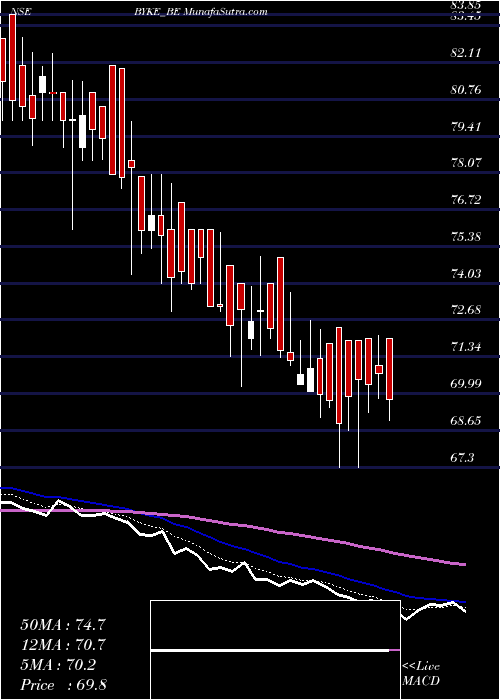Select the 78.07 price level label

[466, 163]
